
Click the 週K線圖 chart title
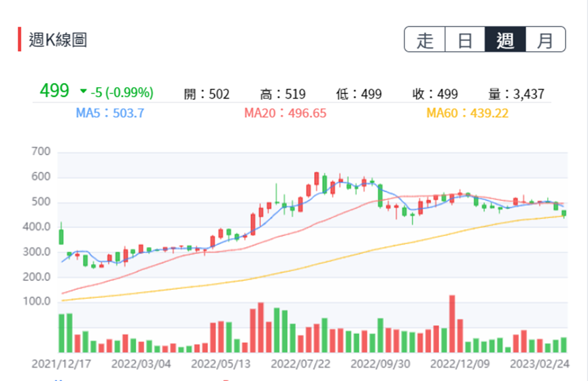coord(58,40)
